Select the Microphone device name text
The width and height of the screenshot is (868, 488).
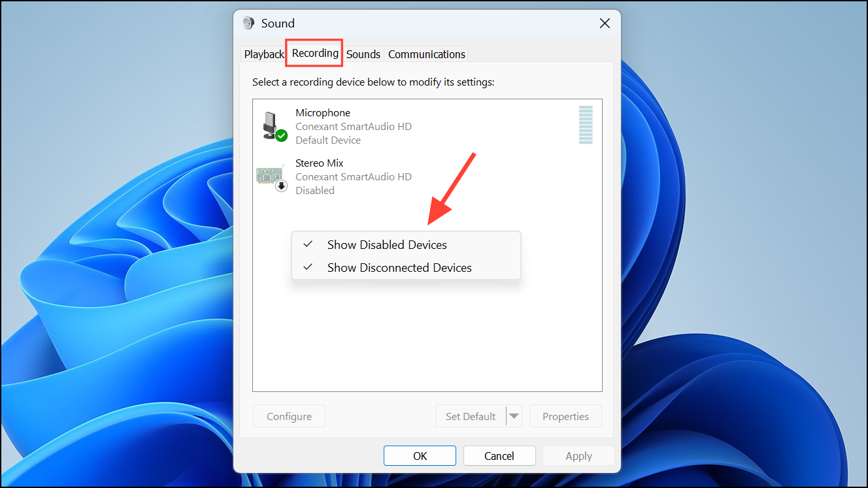(x=323, y=112)
